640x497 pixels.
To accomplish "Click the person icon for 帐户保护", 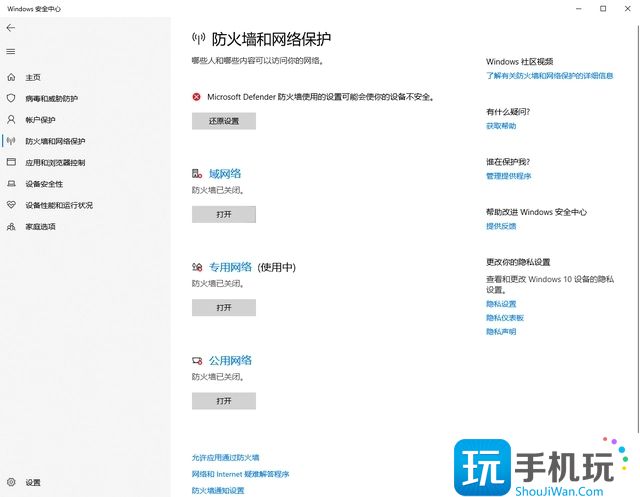I will (11, 119).
